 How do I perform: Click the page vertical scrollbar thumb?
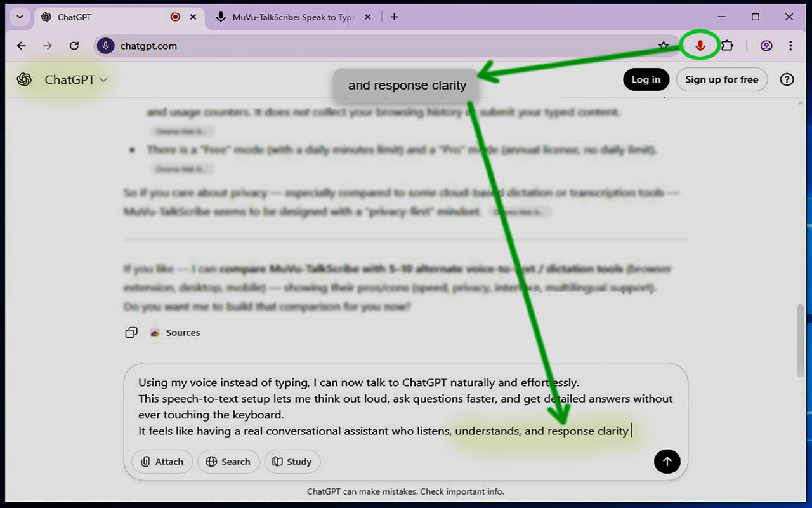point(801,340)
